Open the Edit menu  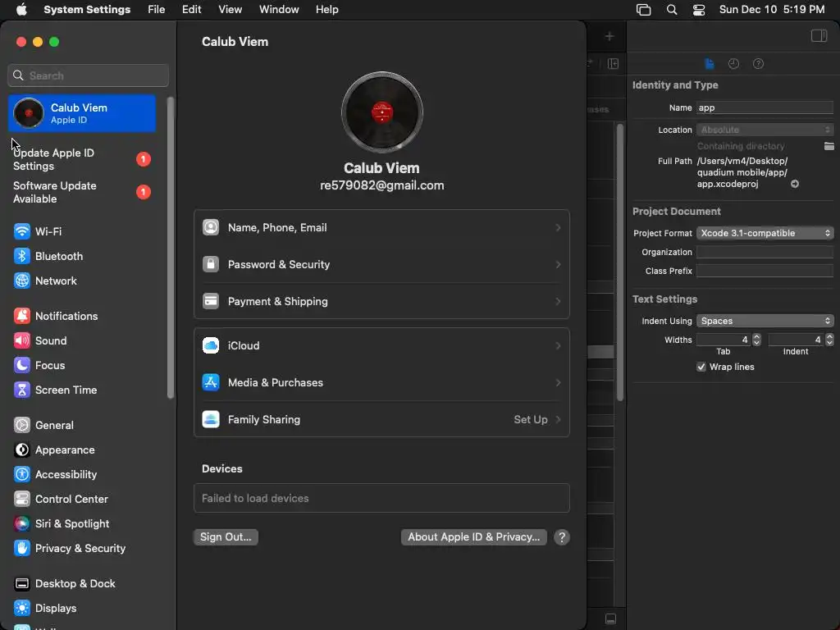[191, 10]
